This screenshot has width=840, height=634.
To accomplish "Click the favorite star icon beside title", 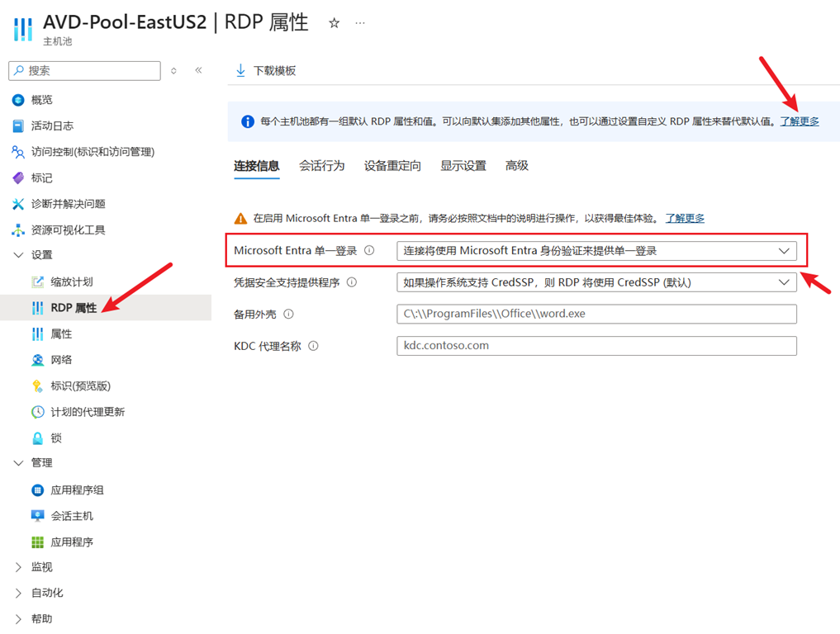I will pyautogui.click(x=334, y=23).
